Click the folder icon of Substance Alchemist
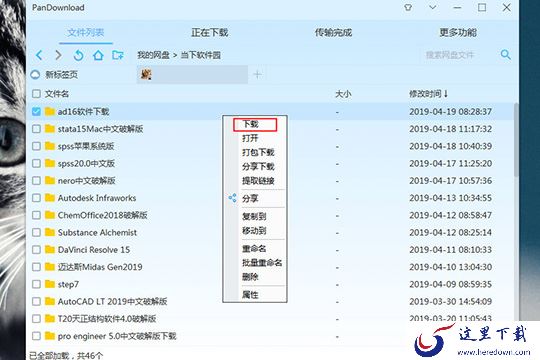This screenshot has width=540, height=360. 50,232
